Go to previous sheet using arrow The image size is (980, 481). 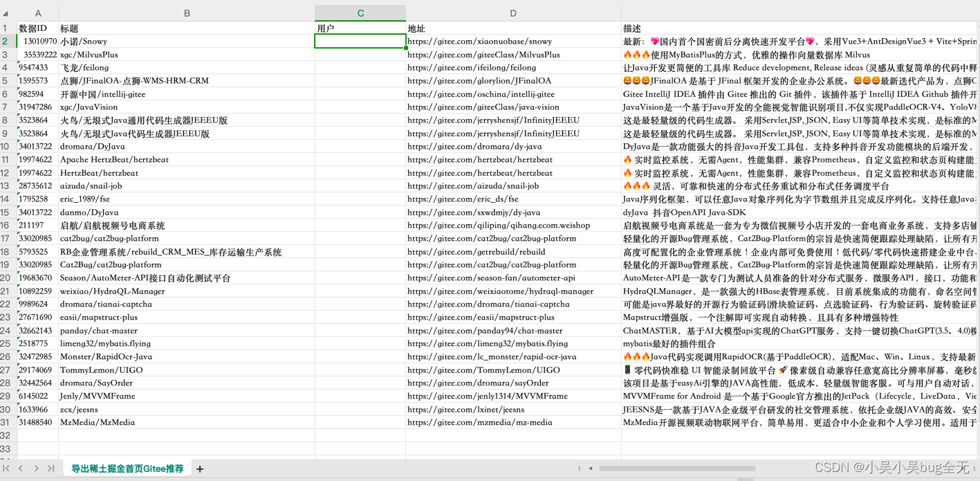pos(21,469)
